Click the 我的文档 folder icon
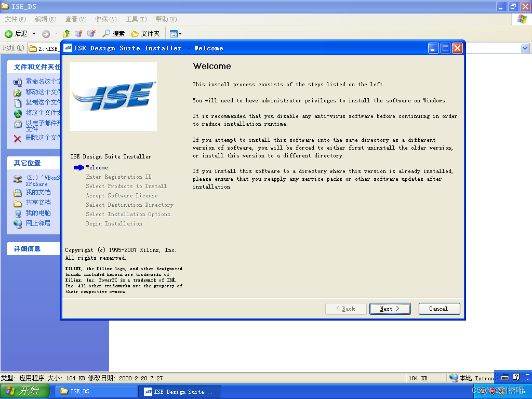 click(x=18, y=193)
